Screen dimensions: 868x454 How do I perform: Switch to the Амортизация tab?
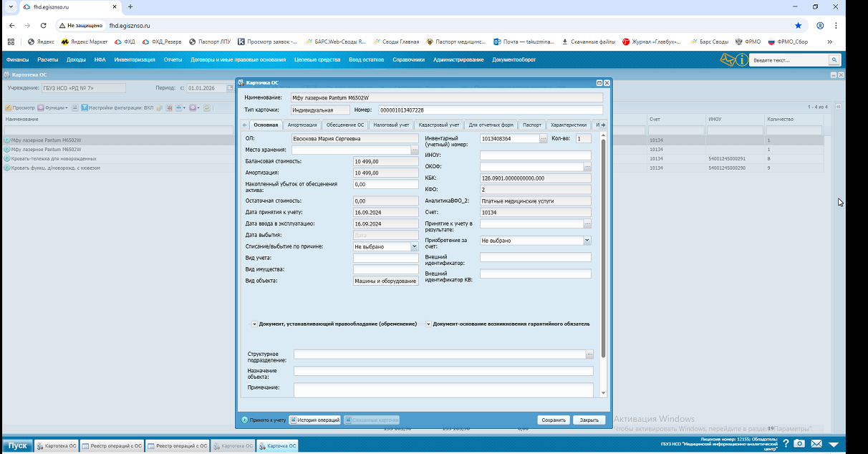tap(302, 125)
